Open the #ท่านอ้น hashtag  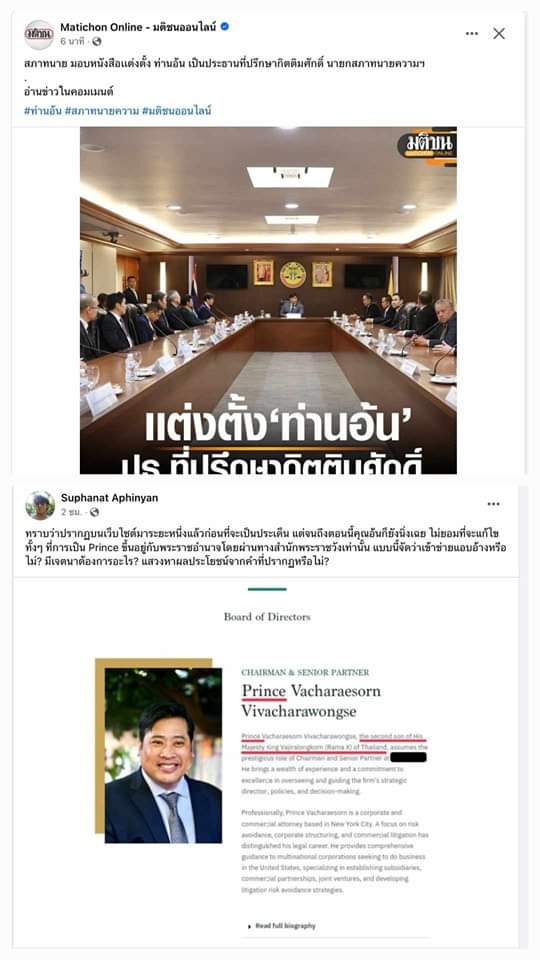point(42,111)
